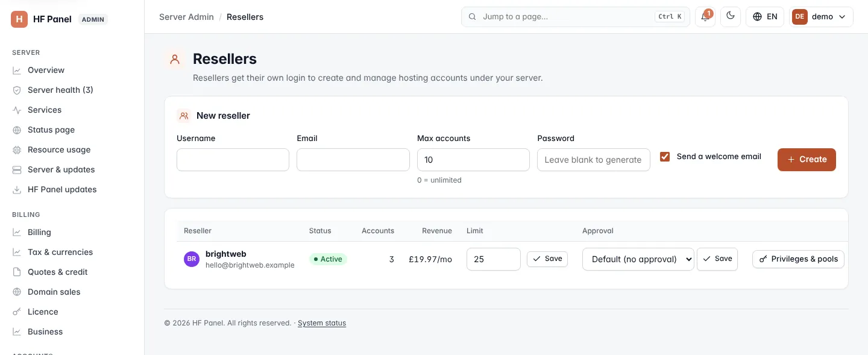Click the Resource usage chip icon
The height and width of the screenshot is (355, 868).
17,150
